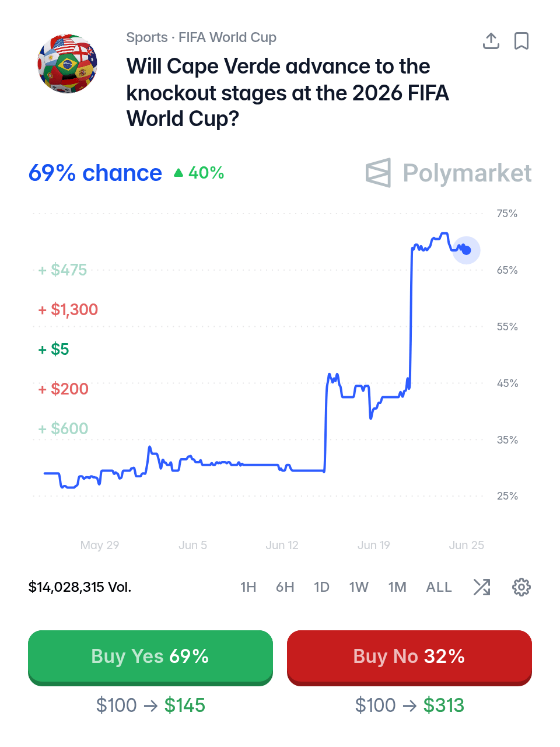560x747 pixels.
Task: Bookmark this market
Action: [521, 41]
